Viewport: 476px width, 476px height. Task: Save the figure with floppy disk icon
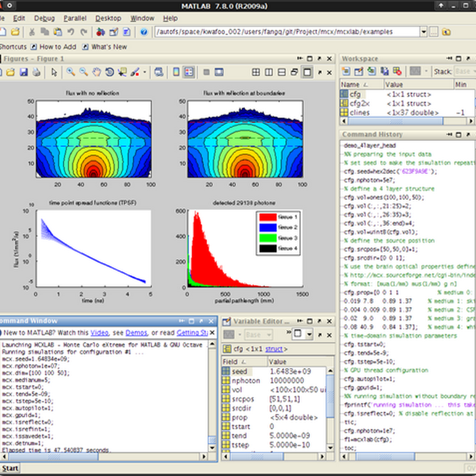point(24,72)
